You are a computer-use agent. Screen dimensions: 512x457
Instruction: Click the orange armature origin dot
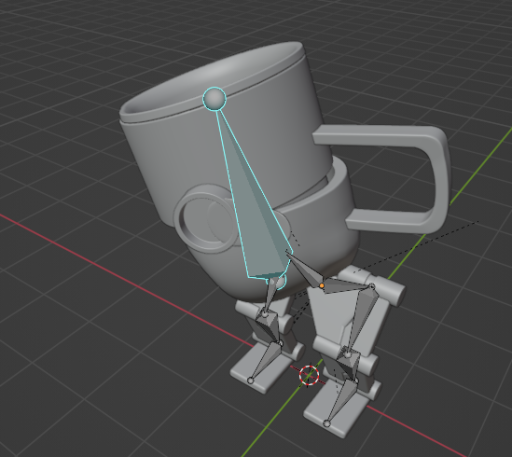pyautogui.click(x=322, y=286)
